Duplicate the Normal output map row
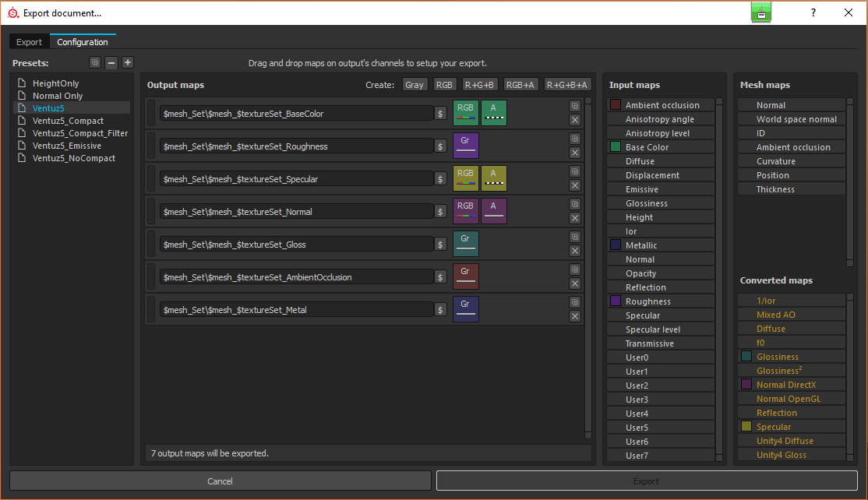The height and width of the screenshot is (500, 868). [575, 204]
